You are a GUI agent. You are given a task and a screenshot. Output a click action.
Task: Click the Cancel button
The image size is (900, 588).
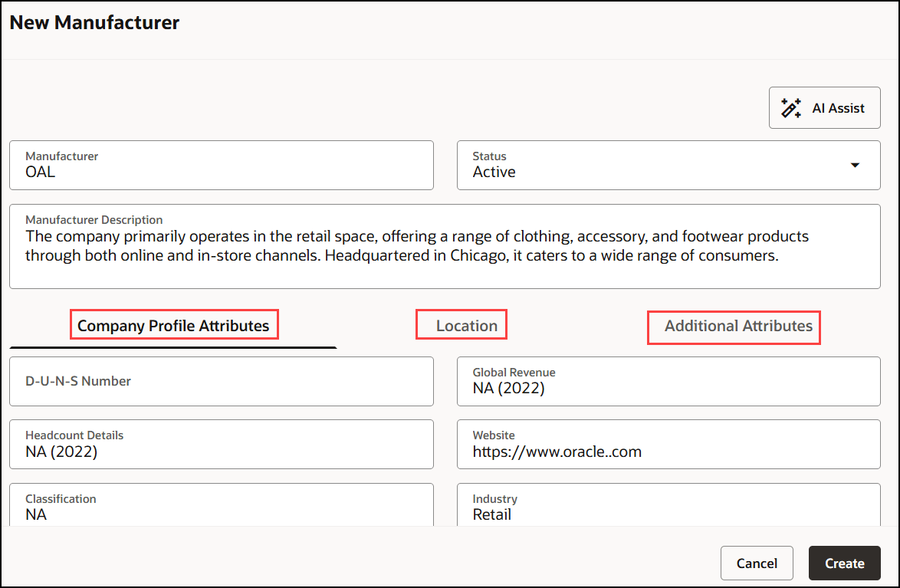[757, 563]
